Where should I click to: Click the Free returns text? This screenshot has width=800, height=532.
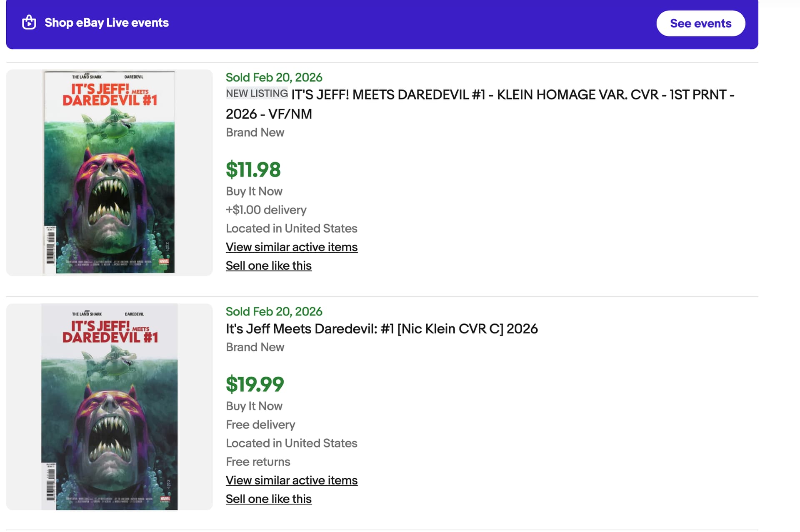pos(257,462)
